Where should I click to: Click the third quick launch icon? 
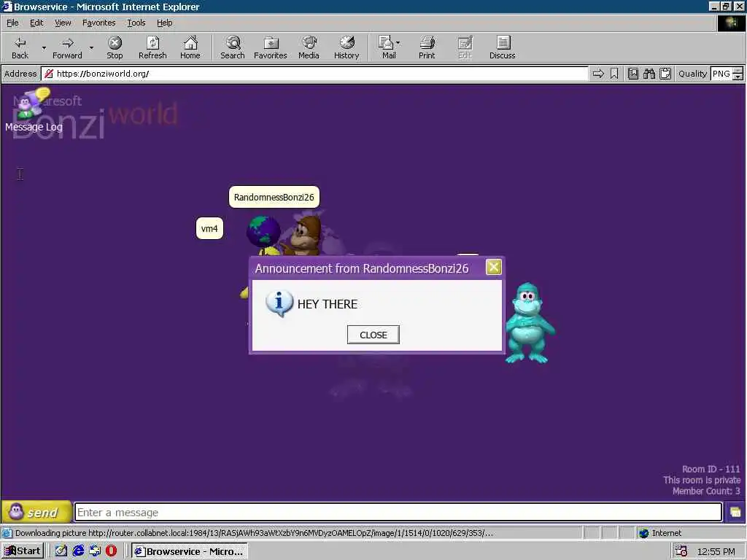click(x=95, y=551)
